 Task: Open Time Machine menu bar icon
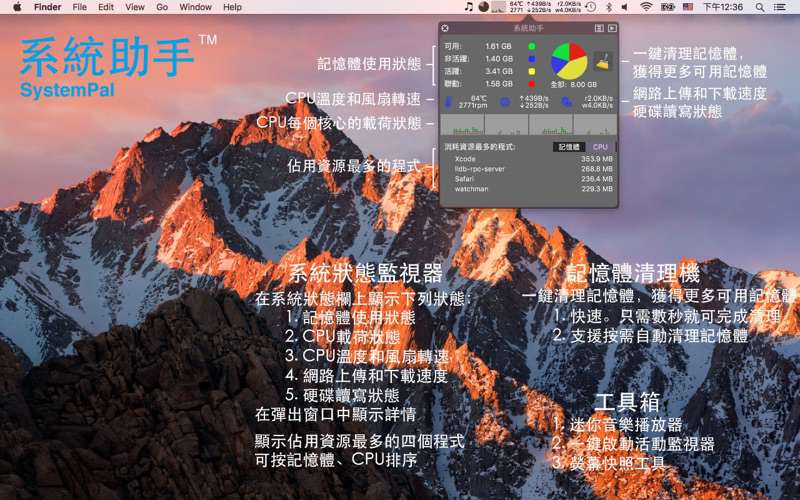[x=590, y=7]
